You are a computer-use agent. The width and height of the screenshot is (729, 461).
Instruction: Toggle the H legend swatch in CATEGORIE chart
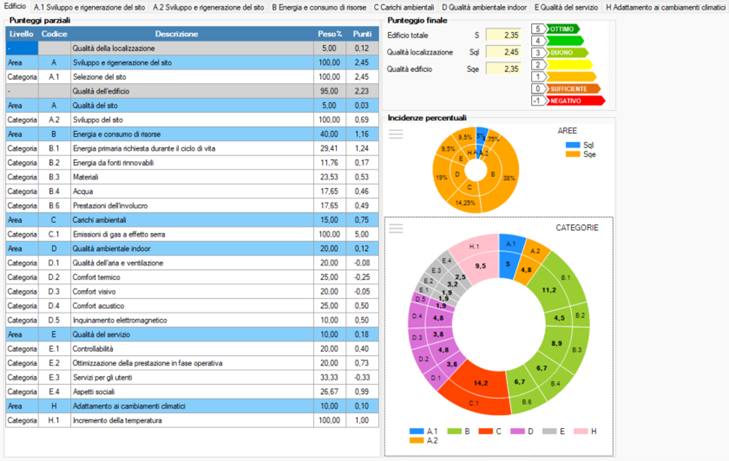tap(581, 431)
